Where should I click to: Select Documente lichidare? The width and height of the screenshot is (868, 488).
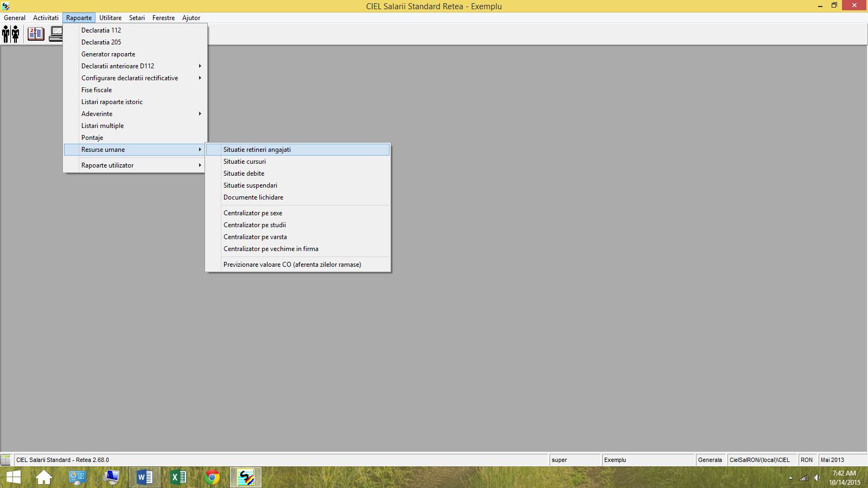point(298,197)
